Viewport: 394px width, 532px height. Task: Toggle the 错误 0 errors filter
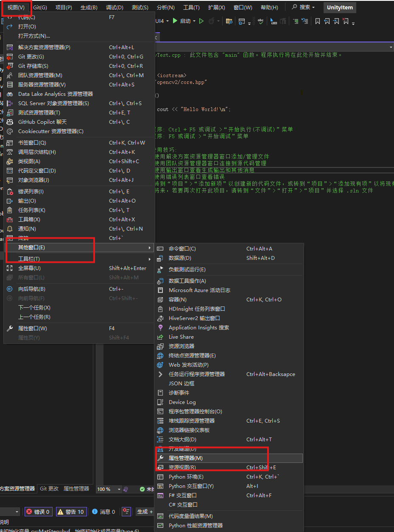[x=38, y=512]
